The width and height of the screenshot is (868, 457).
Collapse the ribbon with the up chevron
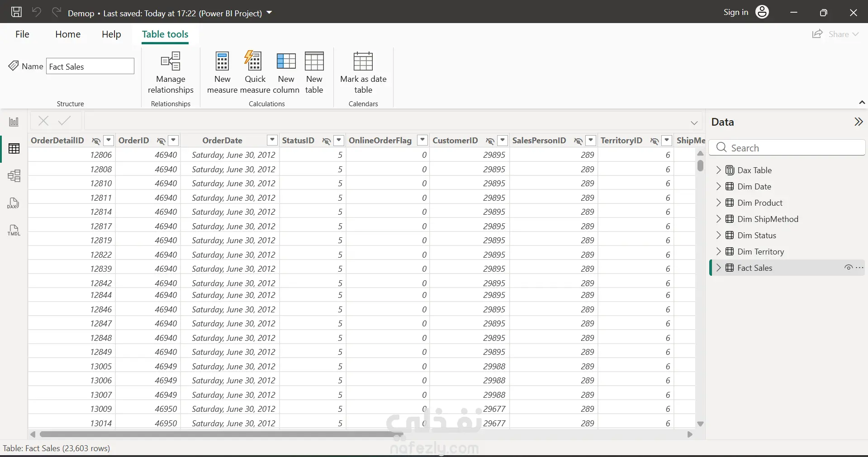tap(862, 103)
